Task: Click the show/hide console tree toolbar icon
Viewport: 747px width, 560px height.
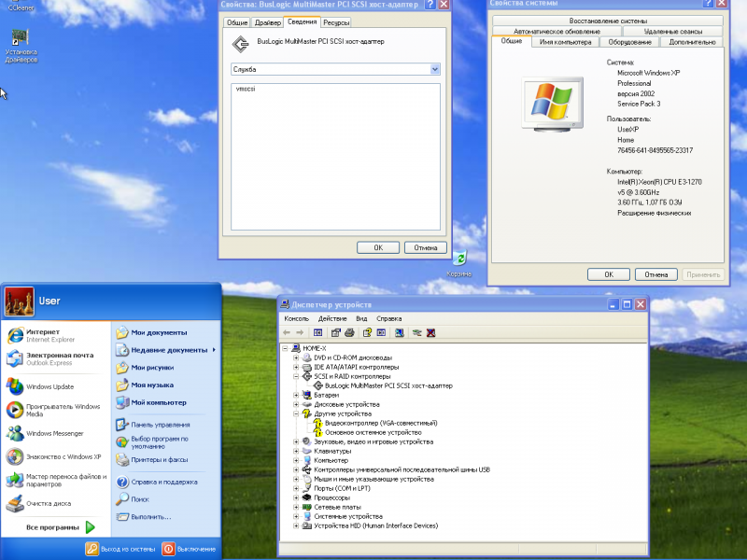Action: (317, 333)
